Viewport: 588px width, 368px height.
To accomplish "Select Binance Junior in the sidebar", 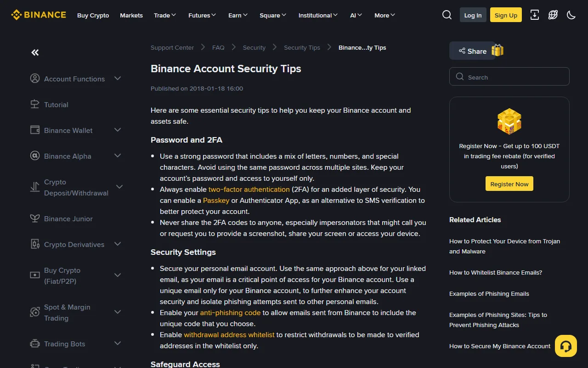I will [68, 218].
